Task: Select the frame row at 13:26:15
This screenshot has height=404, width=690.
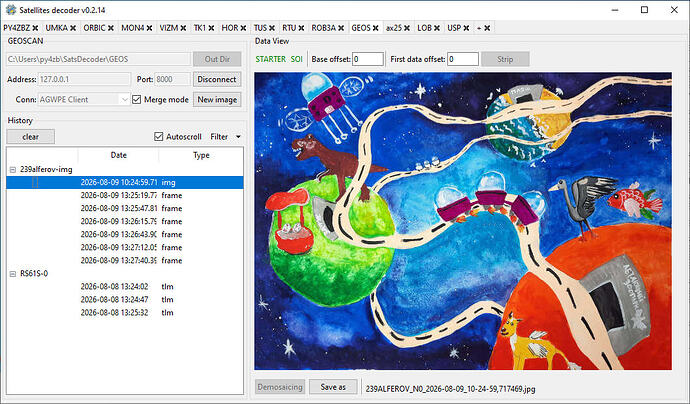Action: (x=125, y=221)
